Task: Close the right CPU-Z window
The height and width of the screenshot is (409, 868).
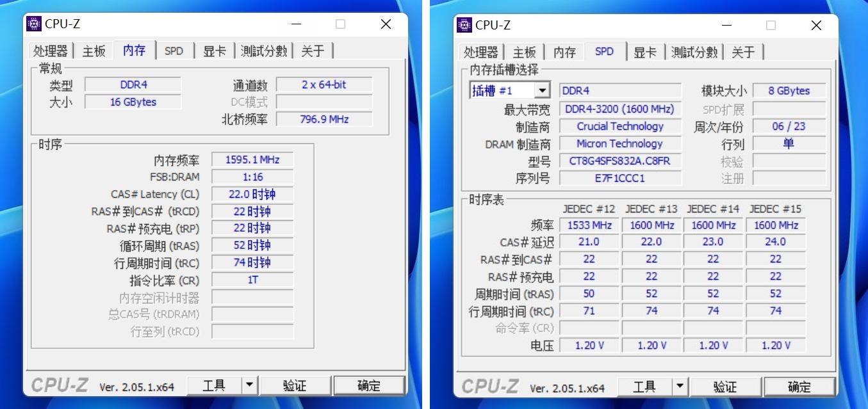Action: 816,26
